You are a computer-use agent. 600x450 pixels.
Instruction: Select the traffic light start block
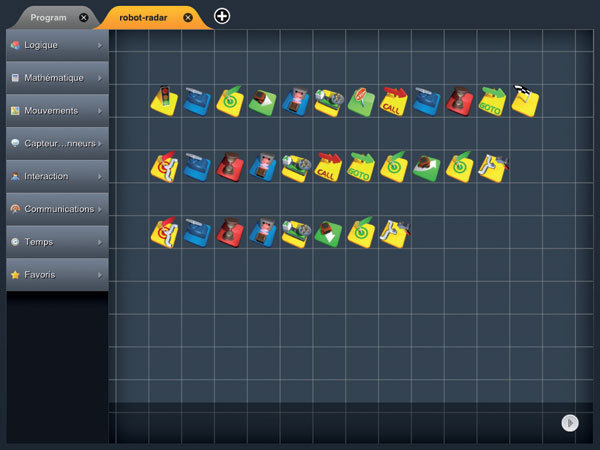coord(164,101)
